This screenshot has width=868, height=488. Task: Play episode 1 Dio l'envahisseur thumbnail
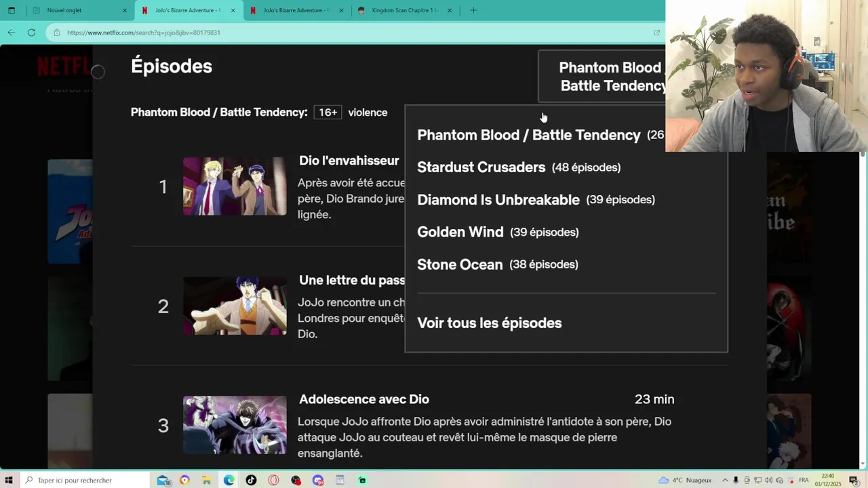[x=235, y=186]
